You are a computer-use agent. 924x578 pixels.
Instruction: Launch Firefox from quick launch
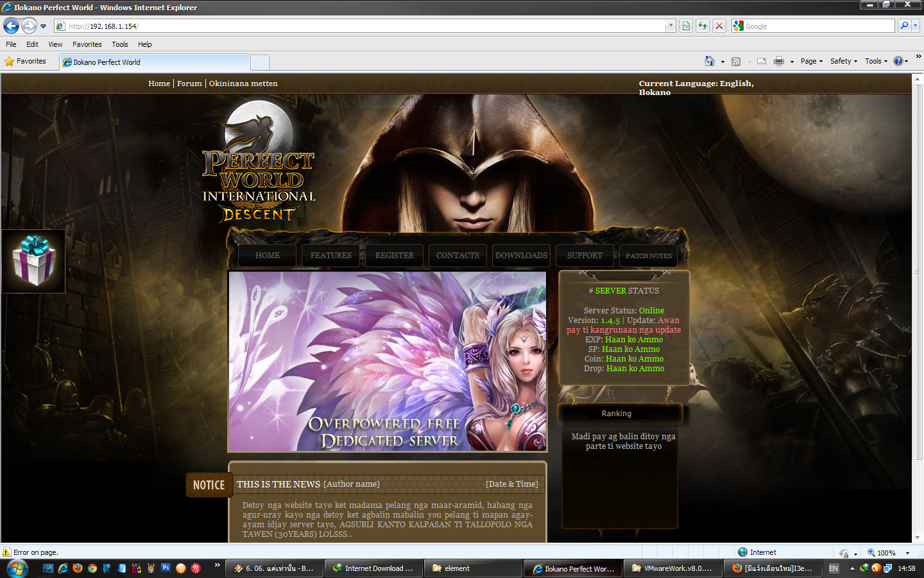click(78, 568)
